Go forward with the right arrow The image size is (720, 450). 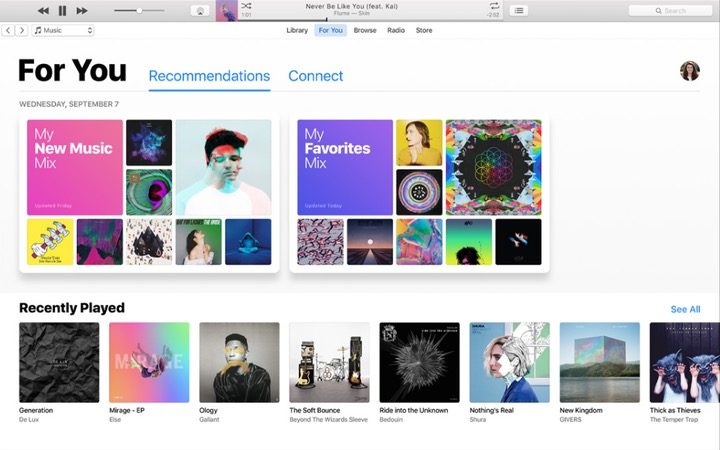point(21,31)
